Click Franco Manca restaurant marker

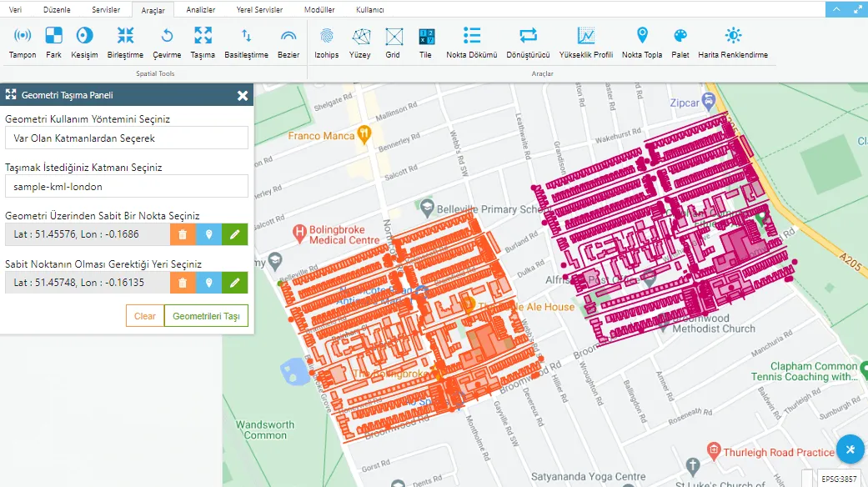(364, 133)
